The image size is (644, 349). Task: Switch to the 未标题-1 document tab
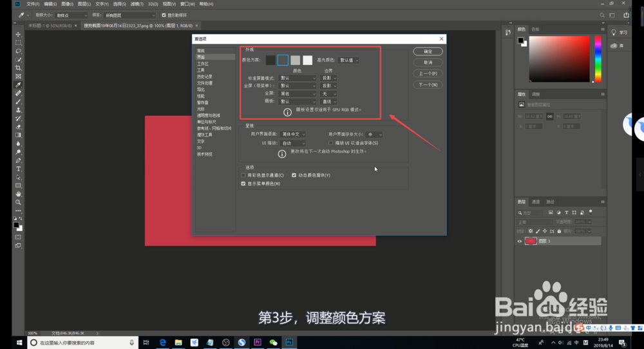click(x=50, y=26)
